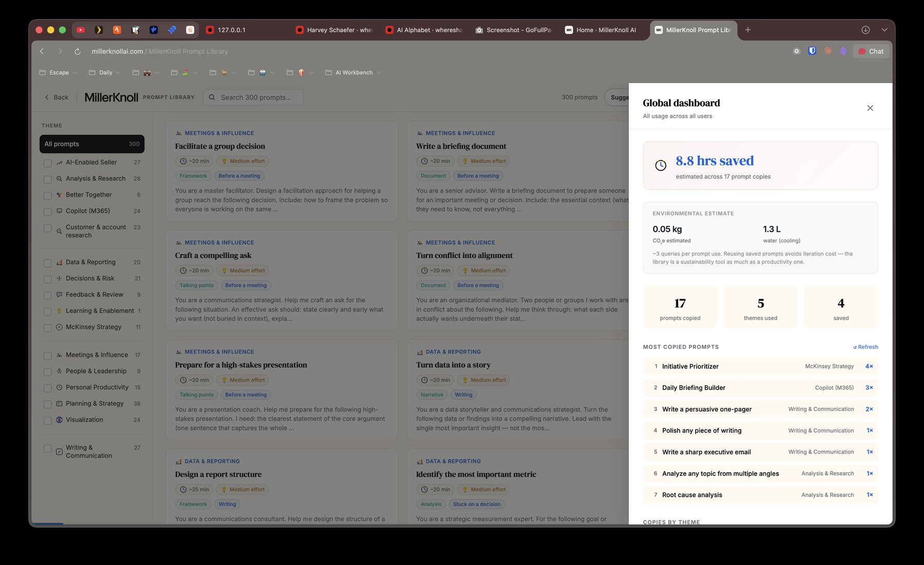The height and width of the screenshot is (565, 924).
Task: Open a new browser tab
Action: 748,30
